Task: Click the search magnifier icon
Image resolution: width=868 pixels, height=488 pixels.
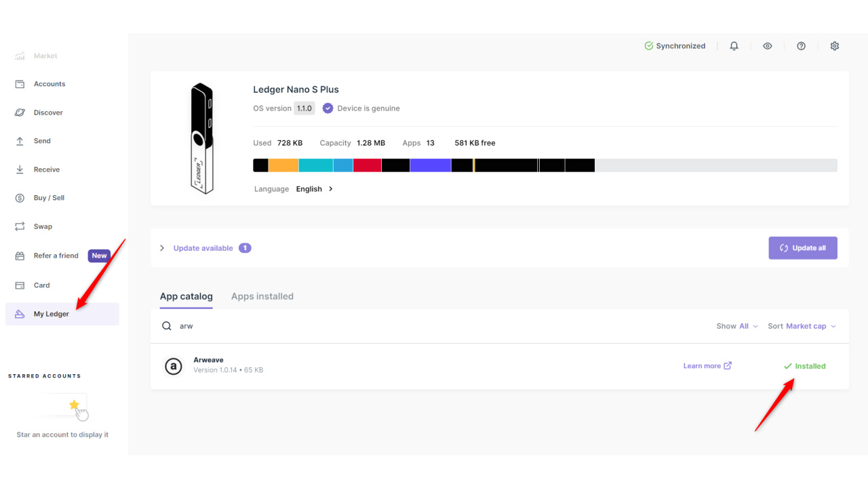Action: coord(166,326)
